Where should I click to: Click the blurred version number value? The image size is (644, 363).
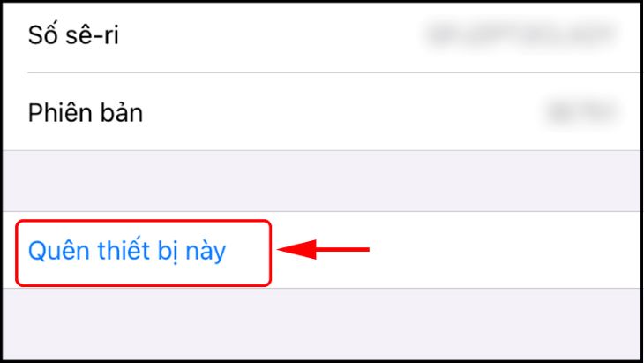coord(582,112)
